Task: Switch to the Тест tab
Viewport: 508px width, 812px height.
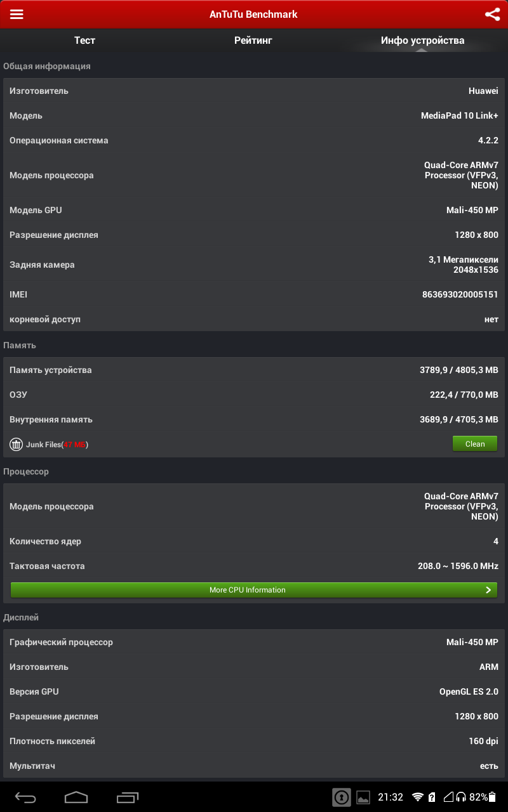Action: click(x=84, y=41)
